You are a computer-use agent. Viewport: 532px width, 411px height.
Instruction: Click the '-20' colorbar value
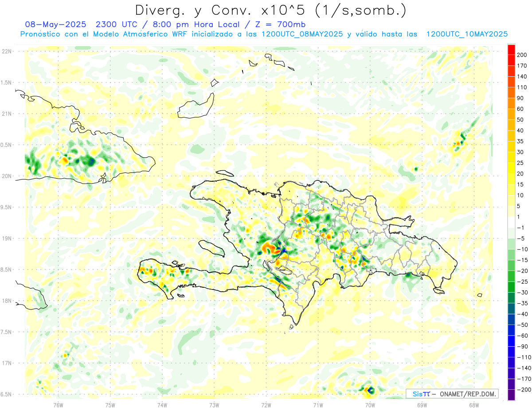tap(522, 271)
